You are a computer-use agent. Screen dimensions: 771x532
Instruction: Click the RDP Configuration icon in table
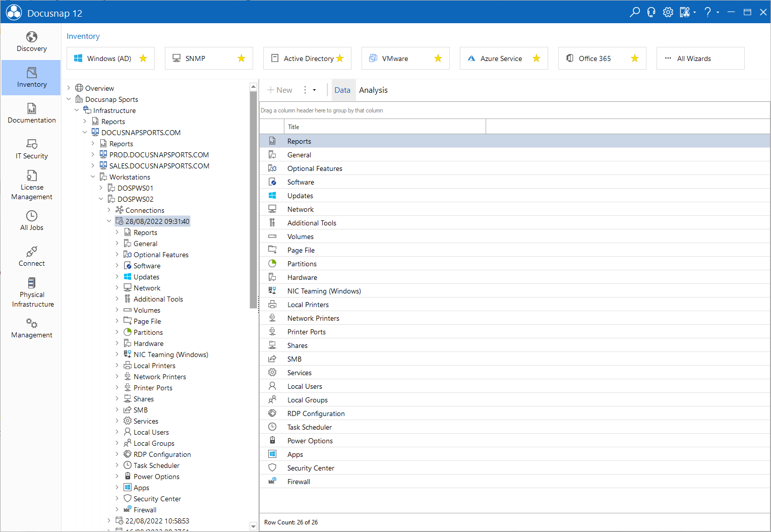pos(272,413)
